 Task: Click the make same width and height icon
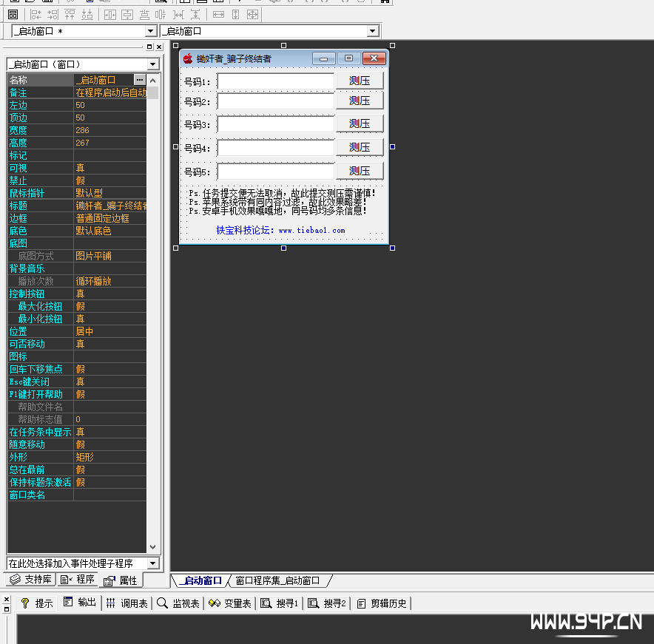coord(252,15)
